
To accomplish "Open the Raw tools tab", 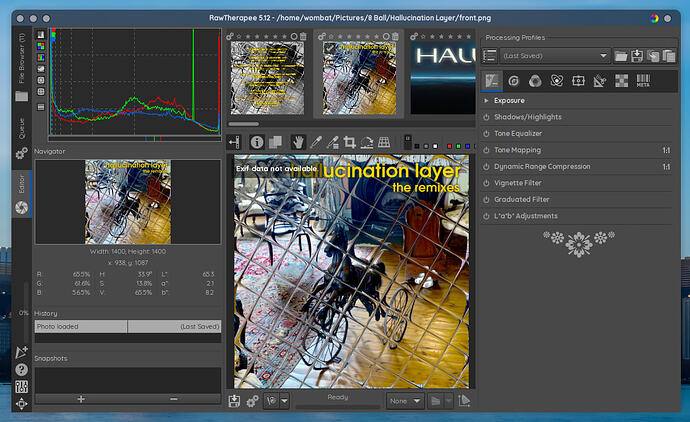I will click(621, 81).
